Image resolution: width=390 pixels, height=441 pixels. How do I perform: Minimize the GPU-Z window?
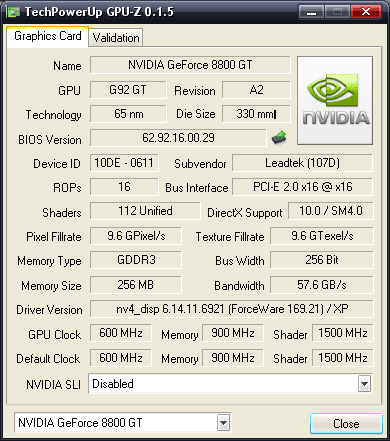pos(311,12)
